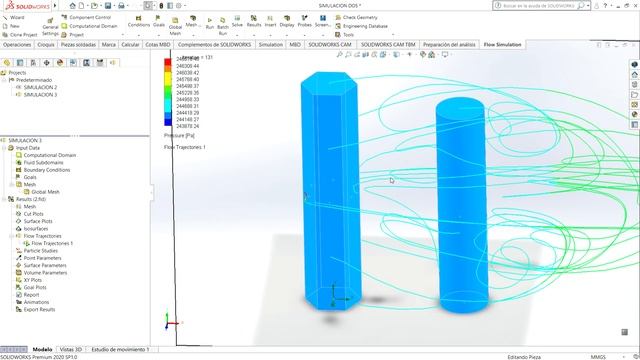Screen dimensions: 640x360
Task: Select Particle Studies in Results
Action: click(36, 251)
